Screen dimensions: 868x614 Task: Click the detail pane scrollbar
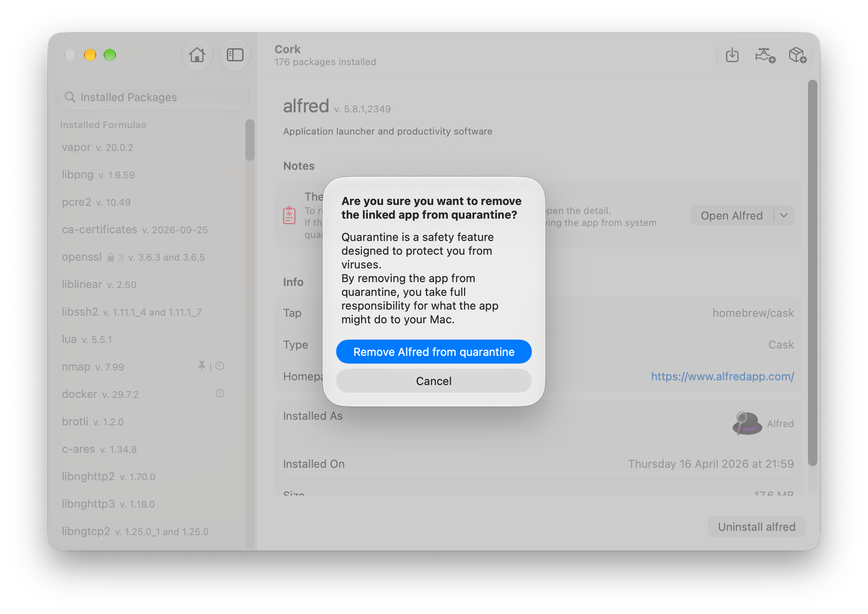pos(812,273)
